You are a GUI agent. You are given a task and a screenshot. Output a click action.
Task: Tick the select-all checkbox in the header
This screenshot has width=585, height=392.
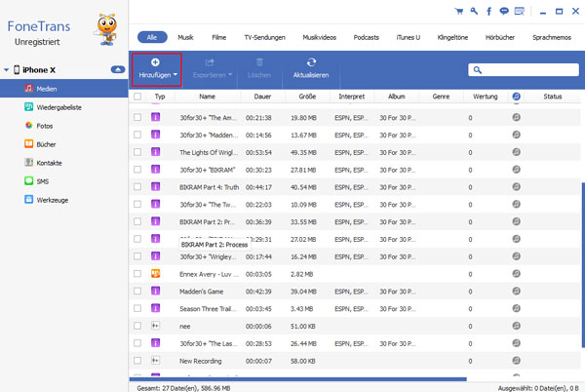[137, 97]
